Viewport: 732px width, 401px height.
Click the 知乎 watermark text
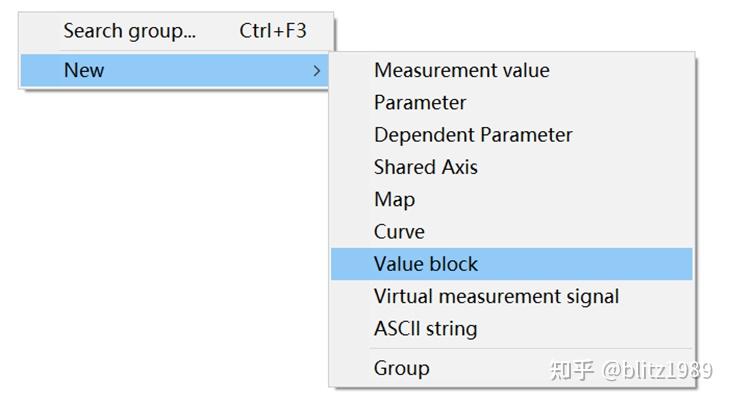[572, 370]
